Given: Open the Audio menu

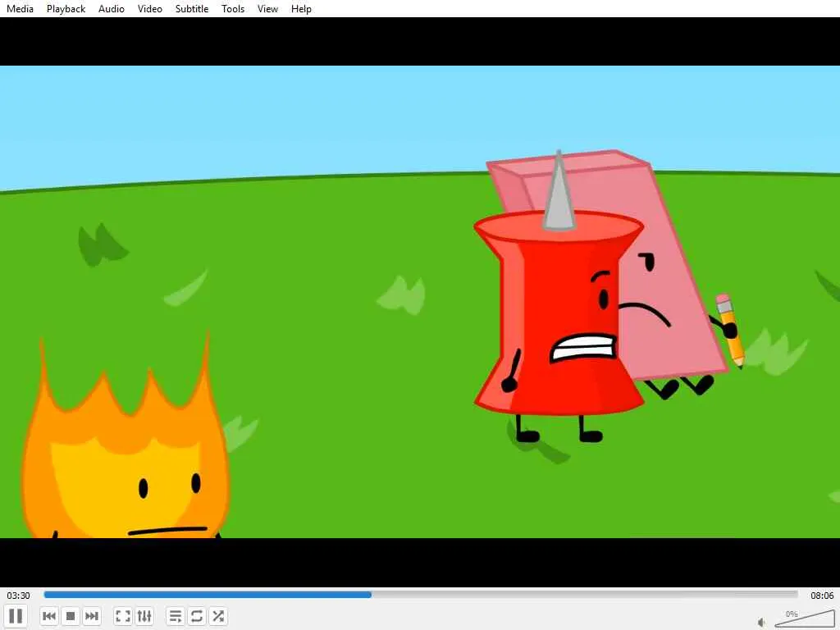Looking at the screenshot, I should 112,8.
